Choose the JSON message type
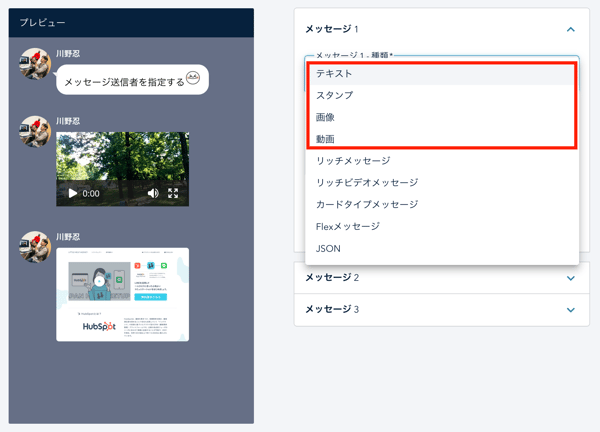Image resolution: width=600 pixels, height=432 pixels. (x=328, y=249)
